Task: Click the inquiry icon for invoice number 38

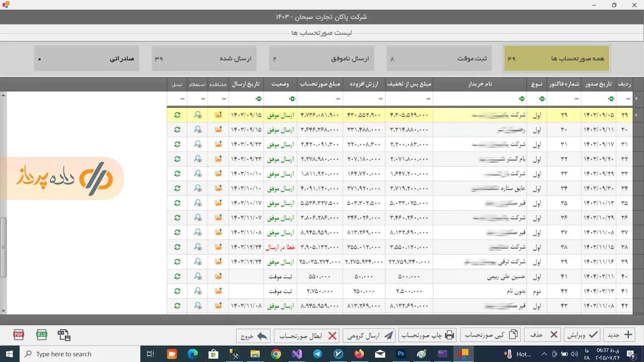Action: pyautogui.click(x=198, y=247)
